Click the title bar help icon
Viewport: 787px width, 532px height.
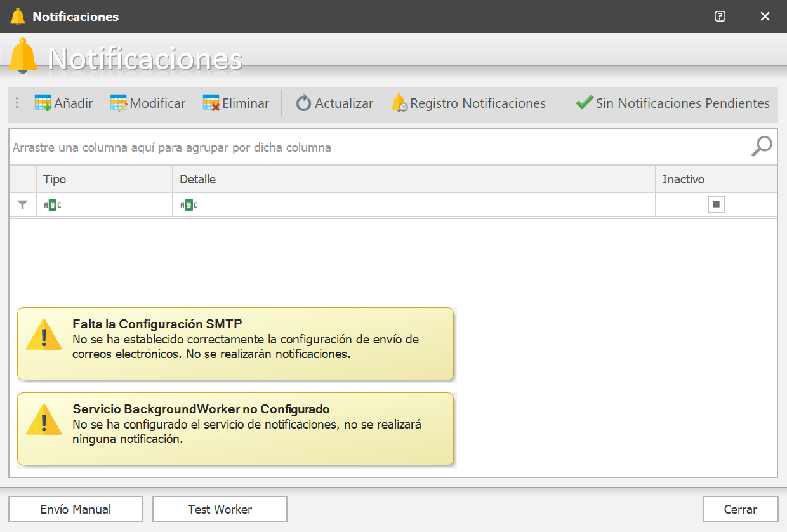coord(720,17)
